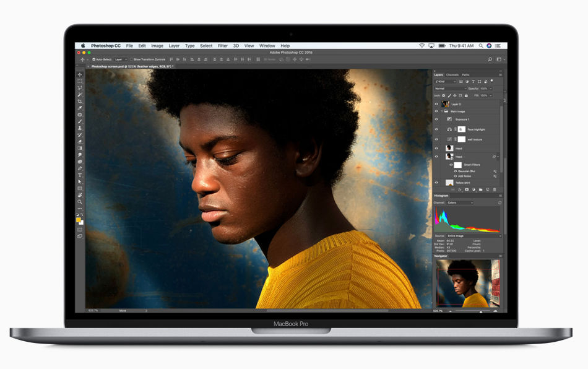Screen dimensions: 588x369
Task: Open the Source Entire Image dropdown
Action: coord(473,236)
